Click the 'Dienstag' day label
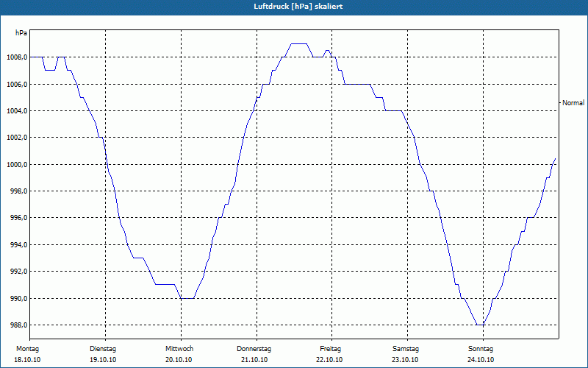588x368 pixels. point(103,349)
